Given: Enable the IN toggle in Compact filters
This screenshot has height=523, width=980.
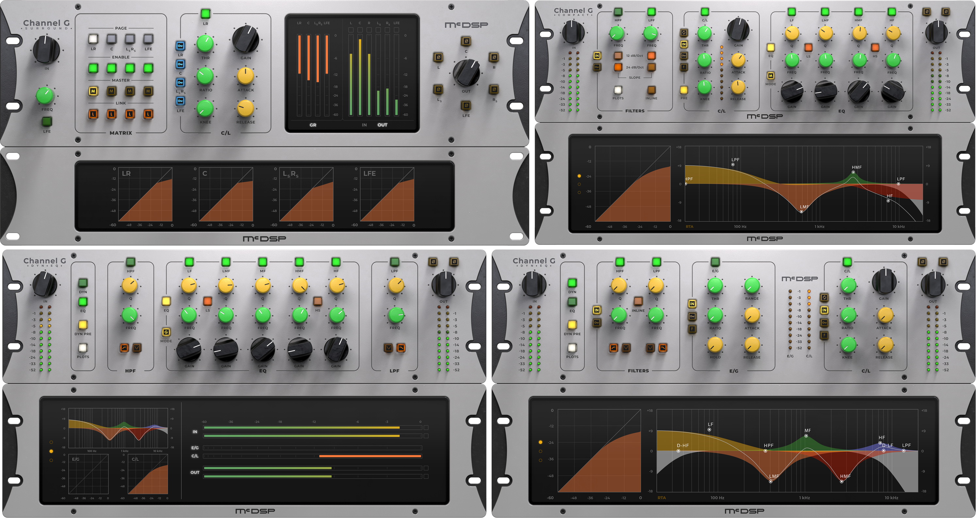Looking at the screenshot, I should point(597,56).
